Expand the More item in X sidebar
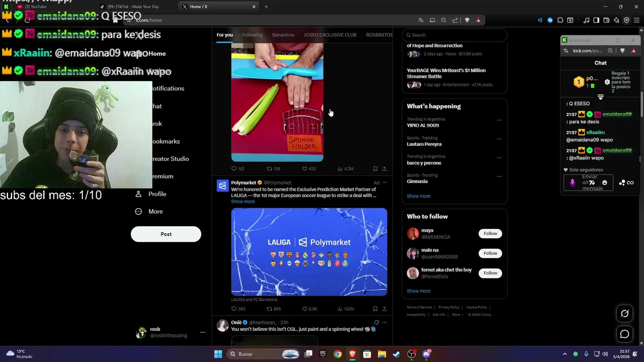Viewport: 644px width, 362px height. 149,212
